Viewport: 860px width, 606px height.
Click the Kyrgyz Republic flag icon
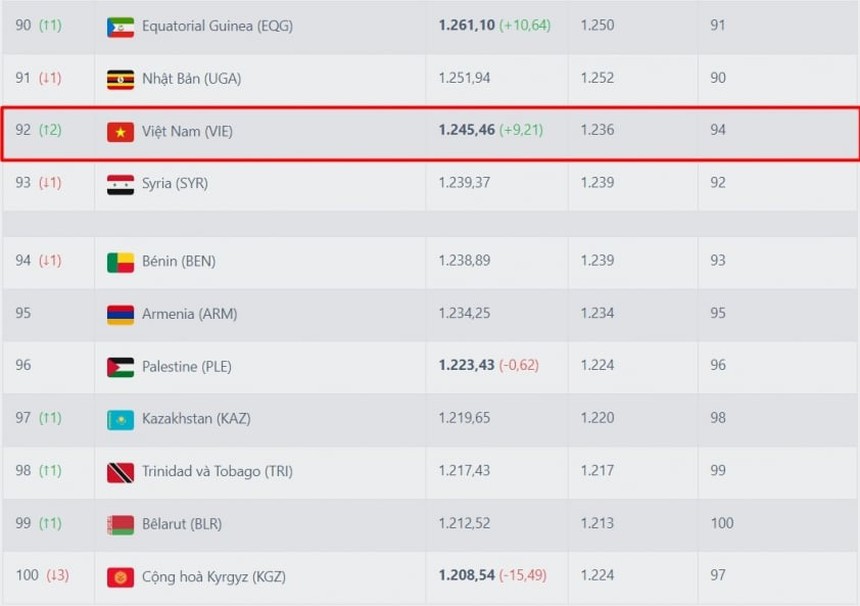[x=120, y=577]
